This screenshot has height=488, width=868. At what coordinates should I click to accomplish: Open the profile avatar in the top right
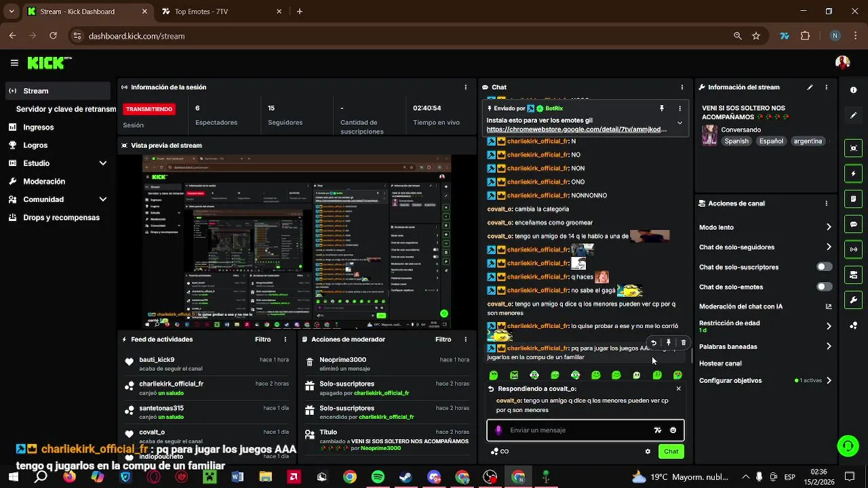tap(842, 62)
